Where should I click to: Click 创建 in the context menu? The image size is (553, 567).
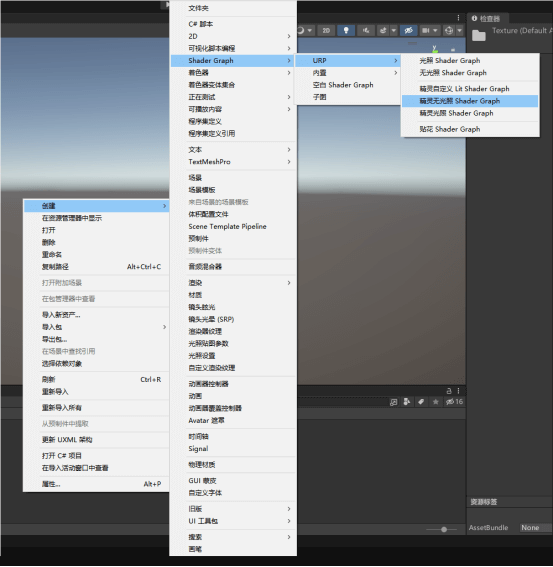(97, 206)
